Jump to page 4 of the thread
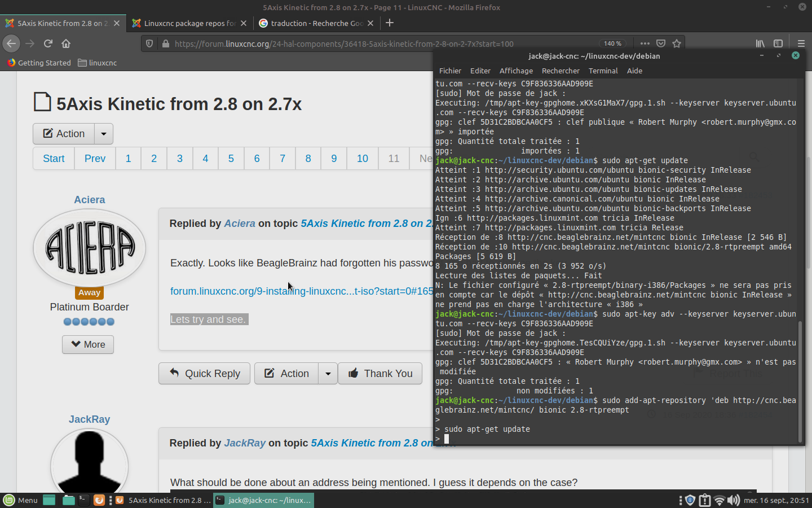This screenshot has height=508, width=812. pyautogui.click(x=205, y=159)
